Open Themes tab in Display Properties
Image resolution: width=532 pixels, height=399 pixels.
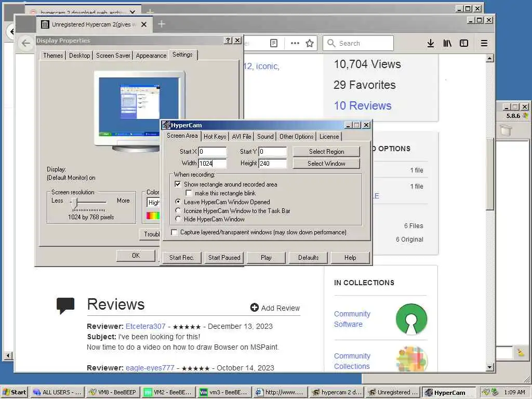53,55
